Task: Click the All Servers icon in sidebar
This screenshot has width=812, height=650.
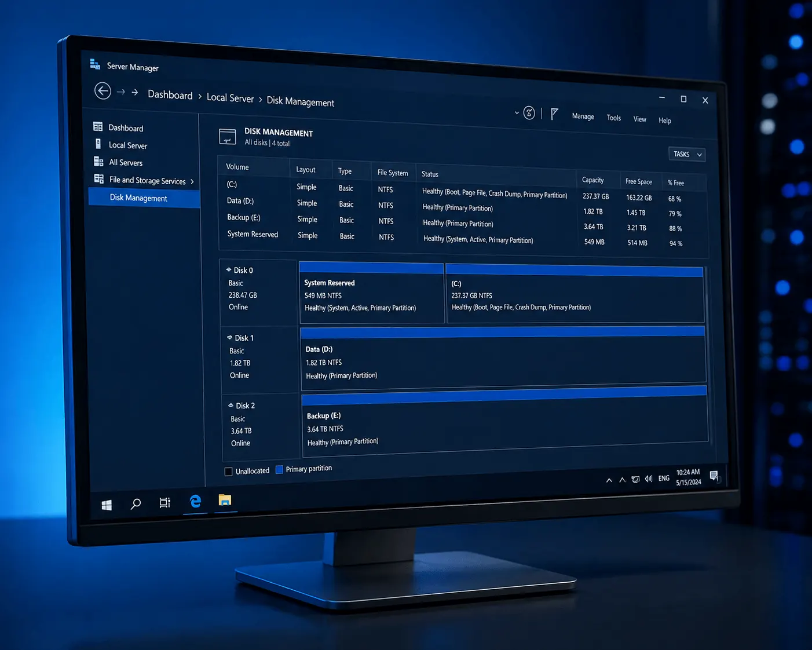Action: (x=98, y=161)
